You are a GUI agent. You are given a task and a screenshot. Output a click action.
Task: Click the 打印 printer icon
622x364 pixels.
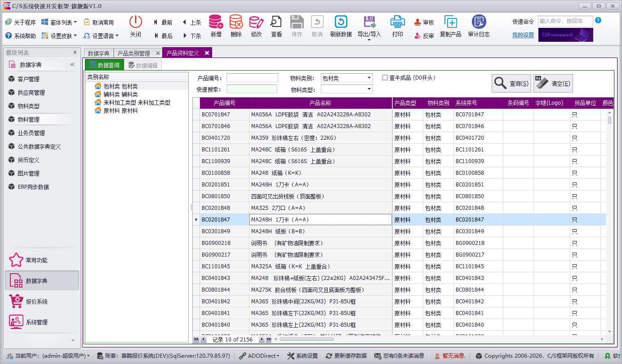[x=397, y=22]
